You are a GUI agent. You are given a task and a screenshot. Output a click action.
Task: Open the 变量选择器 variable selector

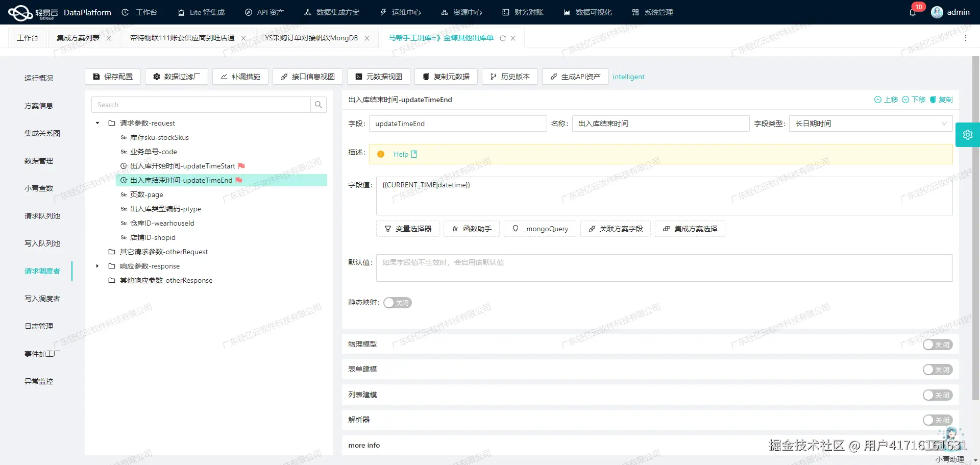coord(407,229)
